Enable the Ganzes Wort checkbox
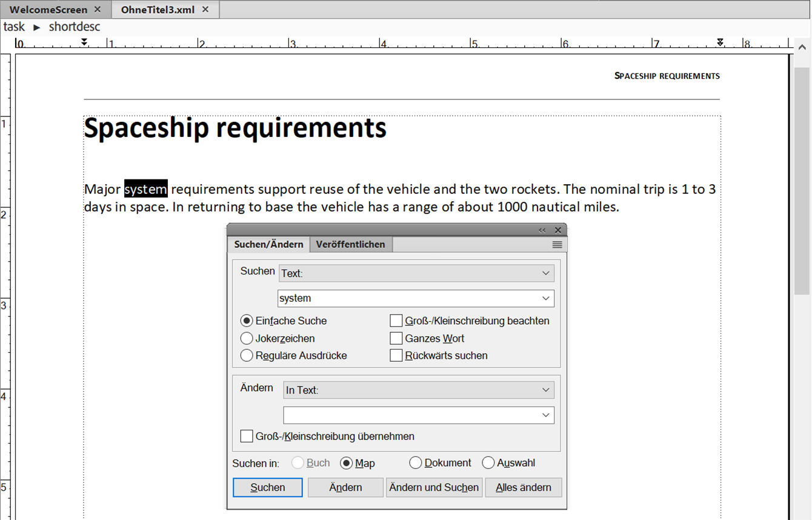The image size is (812, 520). [x=396, y=338]
